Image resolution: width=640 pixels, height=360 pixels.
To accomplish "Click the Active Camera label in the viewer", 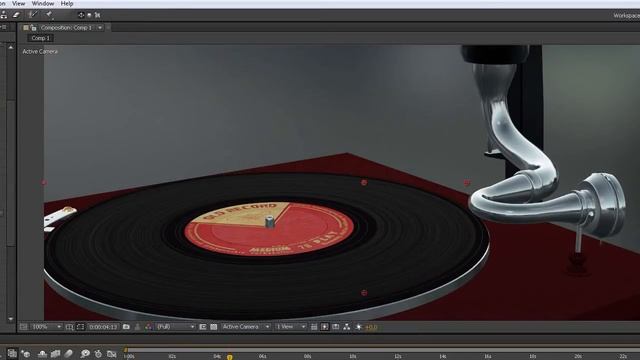I will pos(40,51).
